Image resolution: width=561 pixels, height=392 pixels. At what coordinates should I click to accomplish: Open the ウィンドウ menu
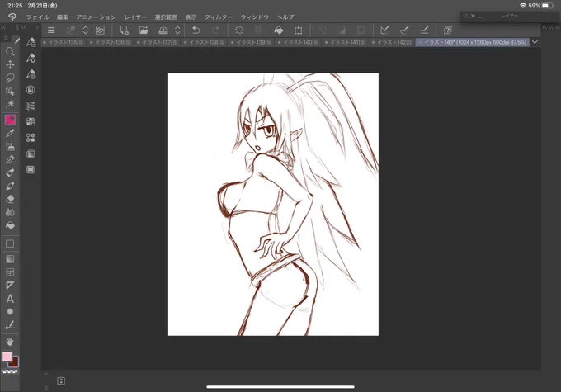(254, 17)
